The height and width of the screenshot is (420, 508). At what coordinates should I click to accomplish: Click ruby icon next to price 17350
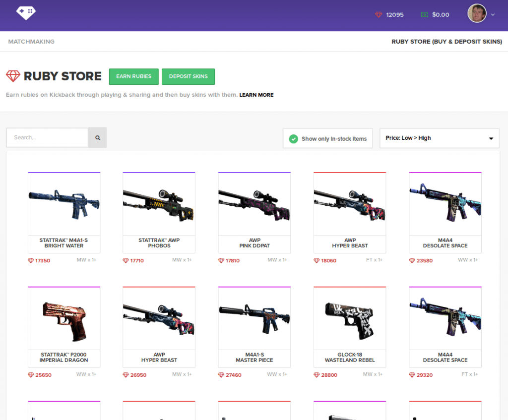(x=31, y=260)
